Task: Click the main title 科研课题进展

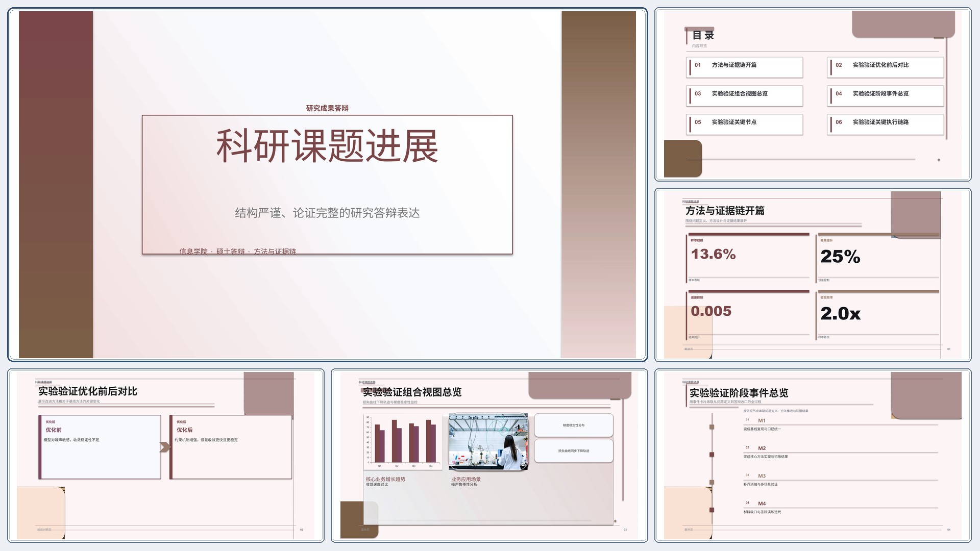Action: click(327, 146)
